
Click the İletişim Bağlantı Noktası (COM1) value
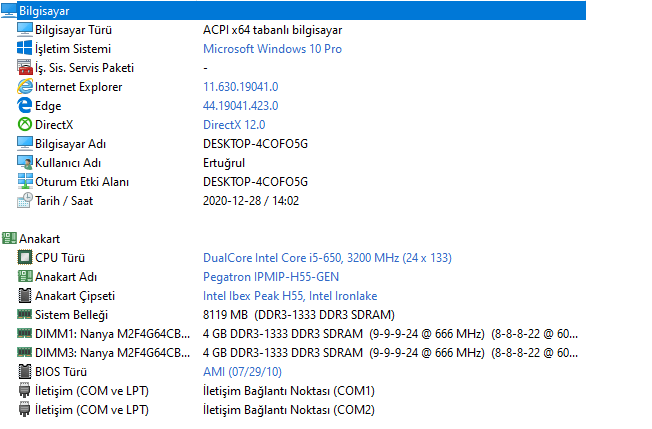(x=289, y=391)
